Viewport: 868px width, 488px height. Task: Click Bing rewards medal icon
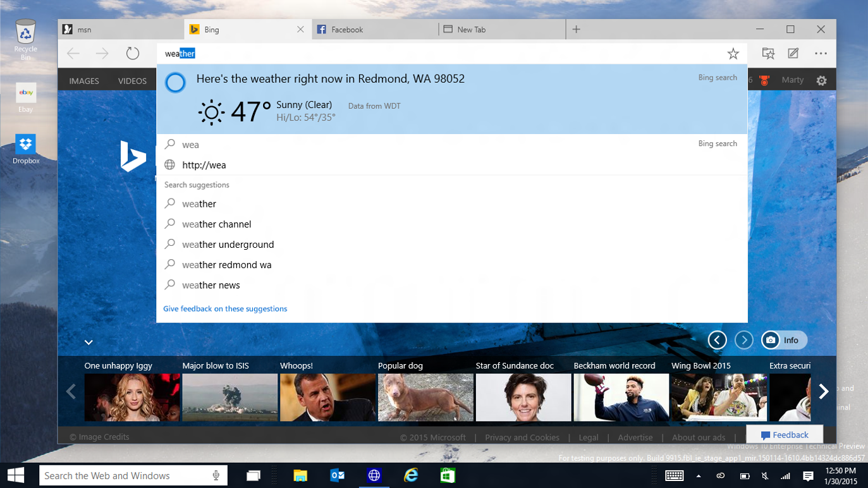pos(764,80)
